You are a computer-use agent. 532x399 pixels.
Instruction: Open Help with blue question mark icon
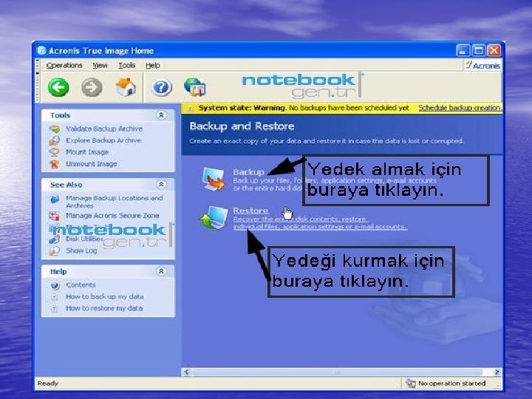tap(161, 87)
